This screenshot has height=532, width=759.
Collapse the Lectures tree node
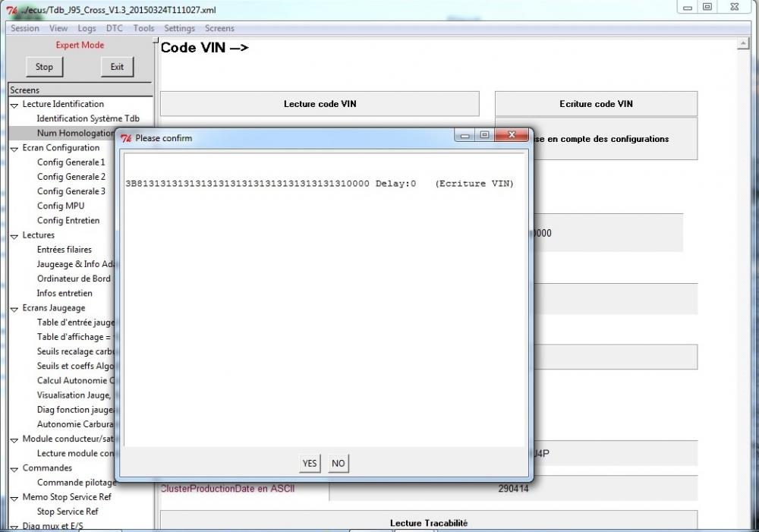point(14,236)
